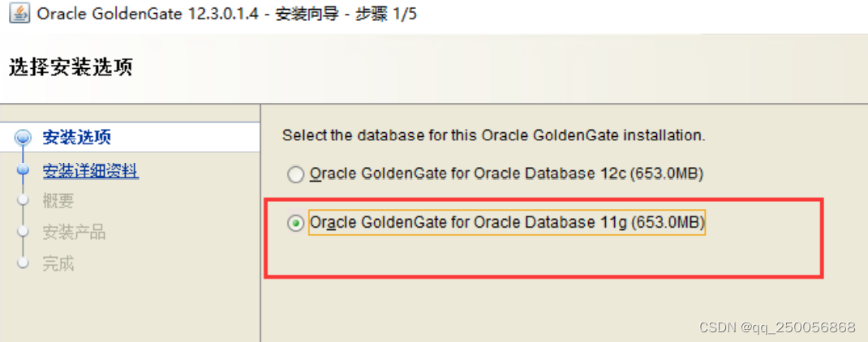Click the installer window title bar text
868x342 pixels.
pyautogui.click(x=227, y=15)
